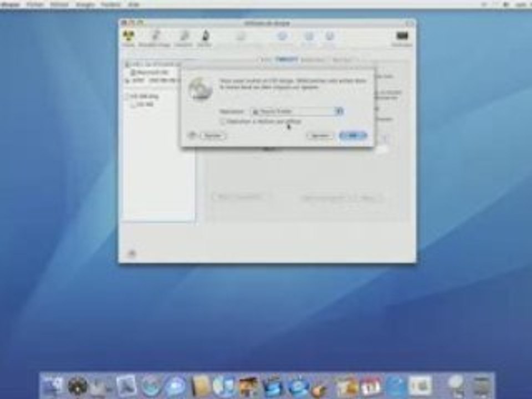Open System Preferences from the Dock
Screen dimensions: 532x399
pos(420,385)
